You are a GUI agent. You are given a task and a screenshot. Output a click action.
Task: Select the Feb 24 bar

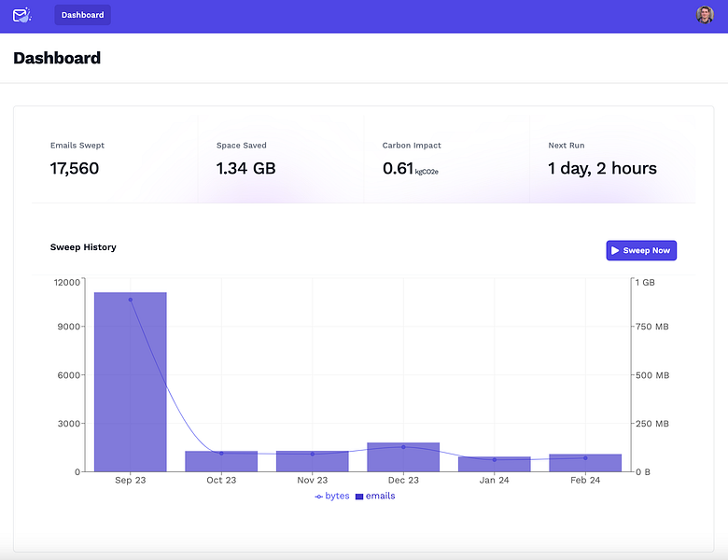tap(585, 463)
